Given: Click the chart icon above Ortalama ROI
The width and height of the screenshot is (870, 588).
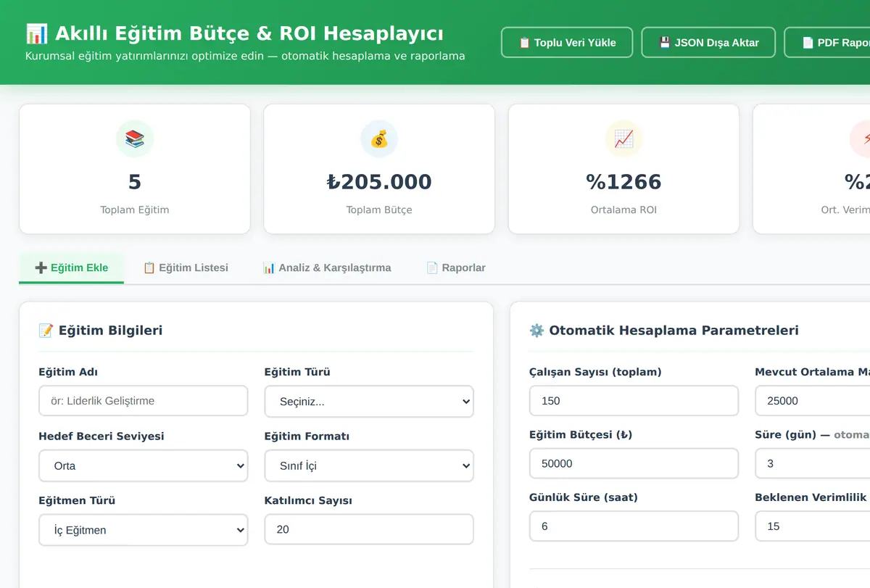Looking at the screenshot, I should 623,138.
